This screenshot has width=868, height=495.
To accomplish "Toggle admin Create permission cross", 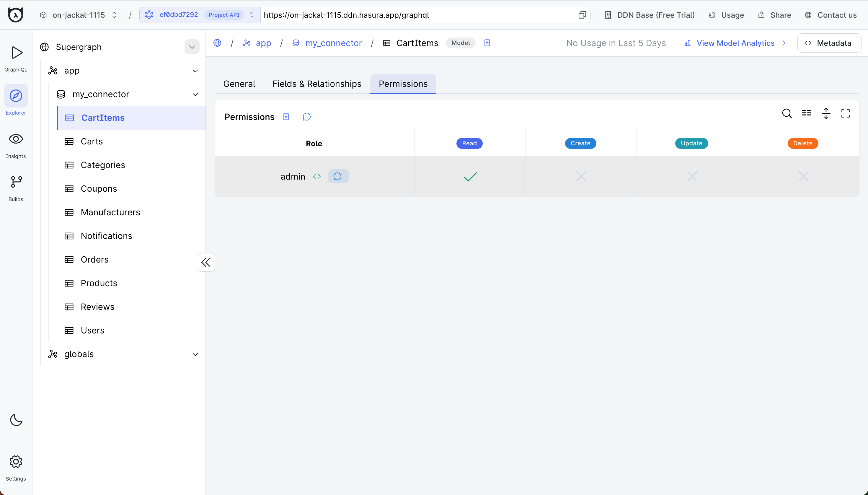I will [x=581, y=176].
